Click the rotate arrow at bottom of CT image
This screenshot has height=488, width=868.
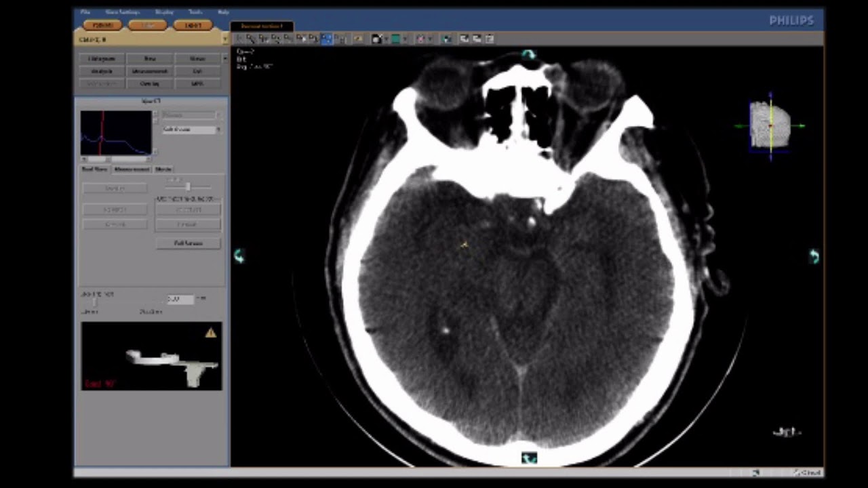(x=529, y=458)
